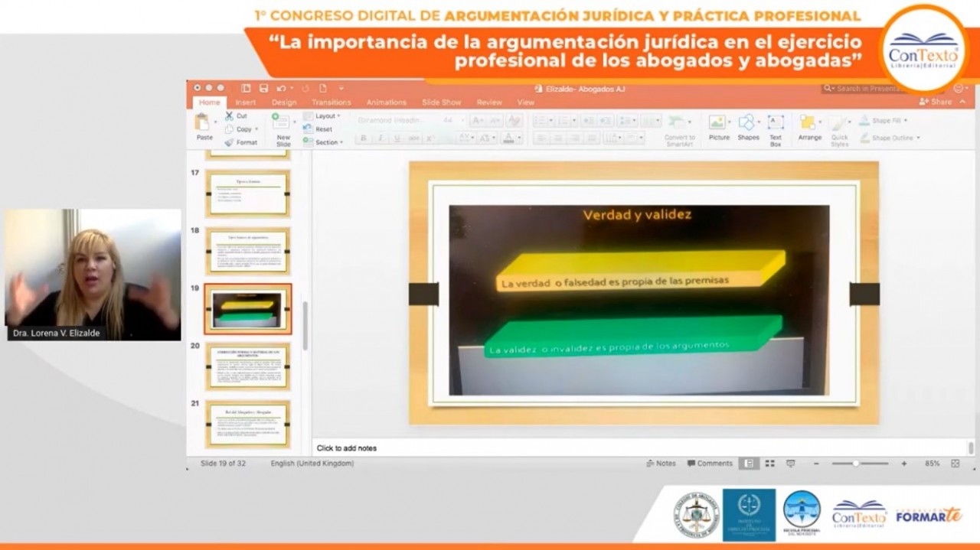This screenshot has width=980, height=550.
Task: Toggle bold formatting
Action: click(x=364, y=138)
